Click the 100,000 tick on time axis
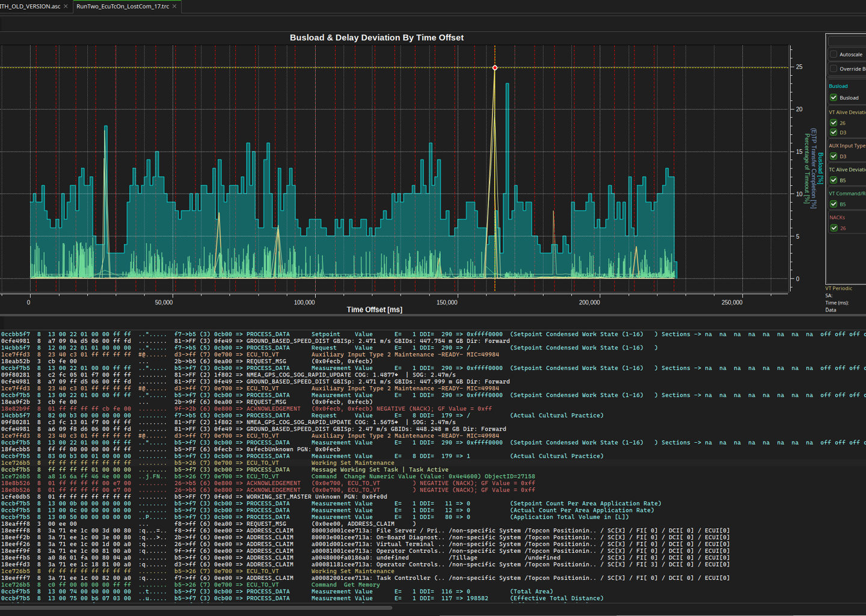This screenshot has width=866, height=616. pos(304,303)
